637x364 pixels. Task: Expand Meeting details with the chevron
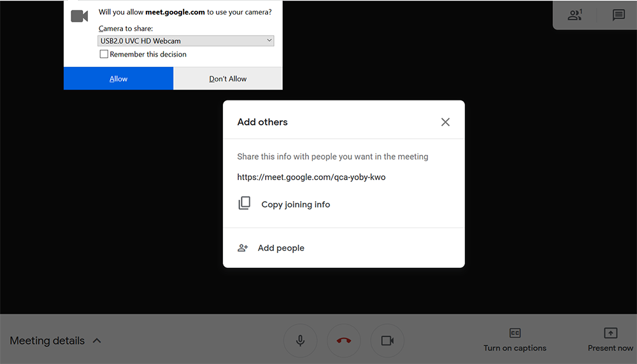(x=97, y=341)
